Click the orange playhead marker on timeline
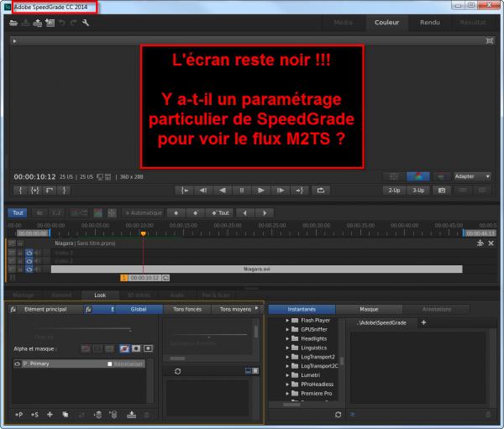 (x=144, y=233)
